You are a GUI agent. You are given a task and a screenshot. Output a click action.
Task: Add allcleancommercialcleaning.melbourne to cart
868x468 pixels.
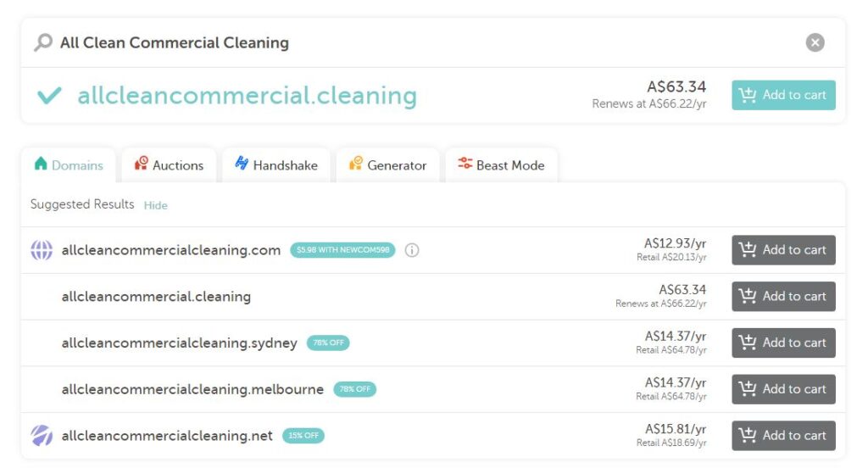[x=783, y=389]
